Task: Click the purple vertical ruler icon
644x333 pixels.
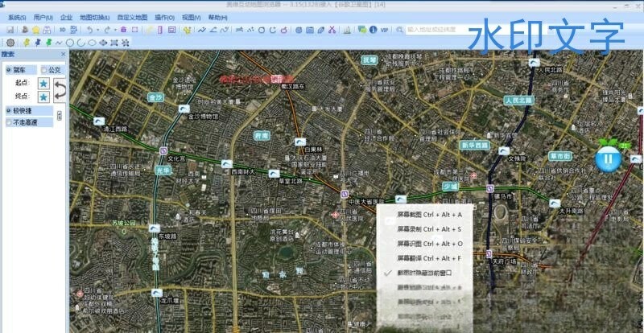Action: pyautogui.click(x=160, y=30)
